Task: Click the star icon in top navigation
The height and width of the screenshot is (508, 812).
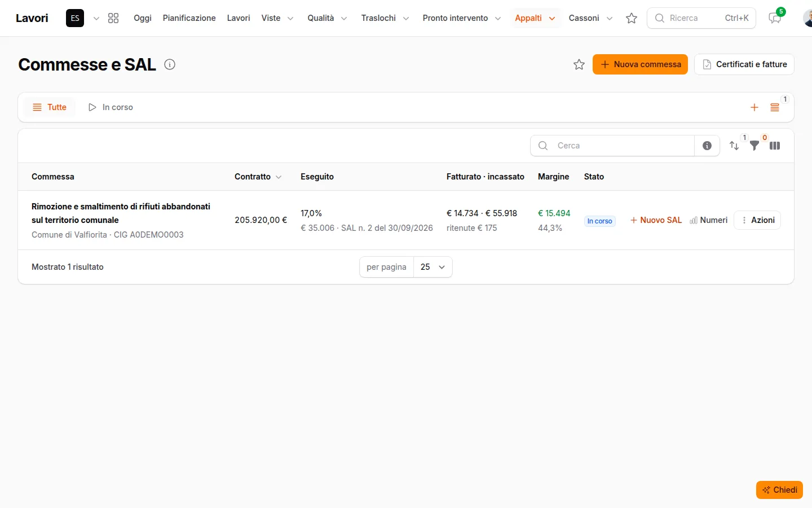Action: (x=632, y=18)
